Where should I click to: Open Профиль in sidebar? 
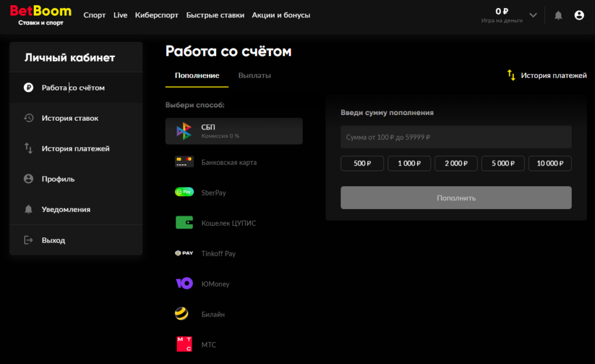click(76, 179)
